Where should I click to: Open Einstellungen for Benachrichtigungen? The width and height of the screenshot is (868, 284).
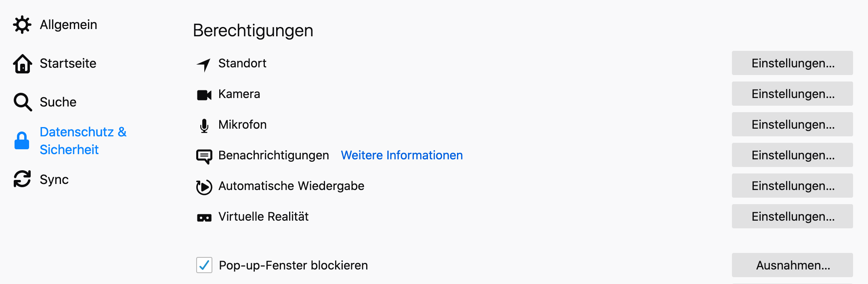[x=792, y=155]
